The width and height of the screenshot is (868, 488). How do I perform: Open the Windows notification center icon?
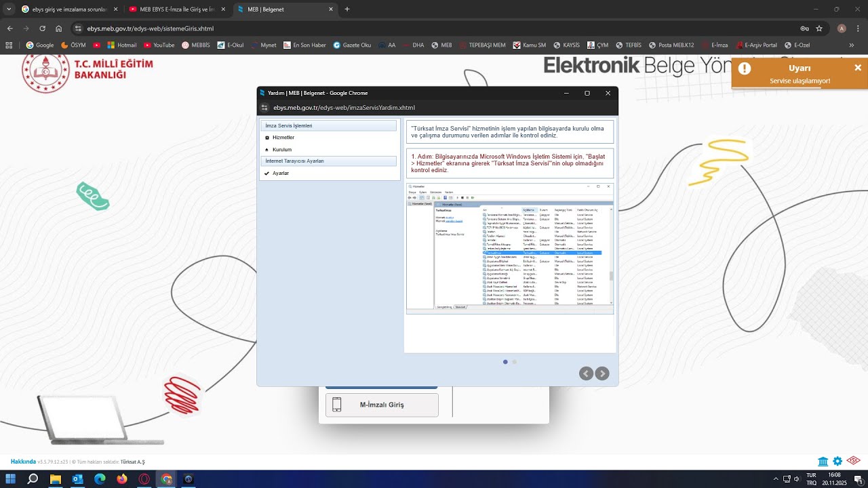pyautogui.click(x=858, y=479)
